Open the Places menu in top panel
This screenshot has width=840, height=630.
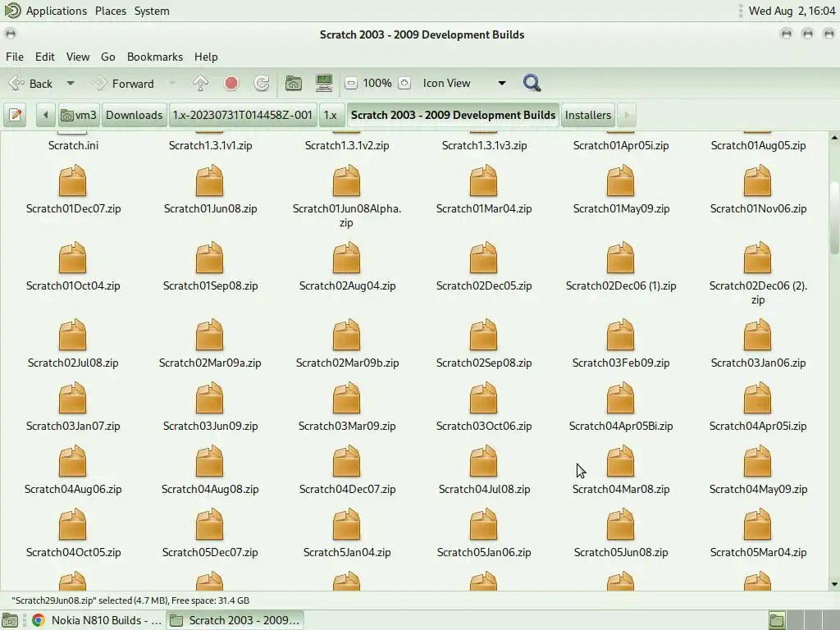(x=111, y=11)
